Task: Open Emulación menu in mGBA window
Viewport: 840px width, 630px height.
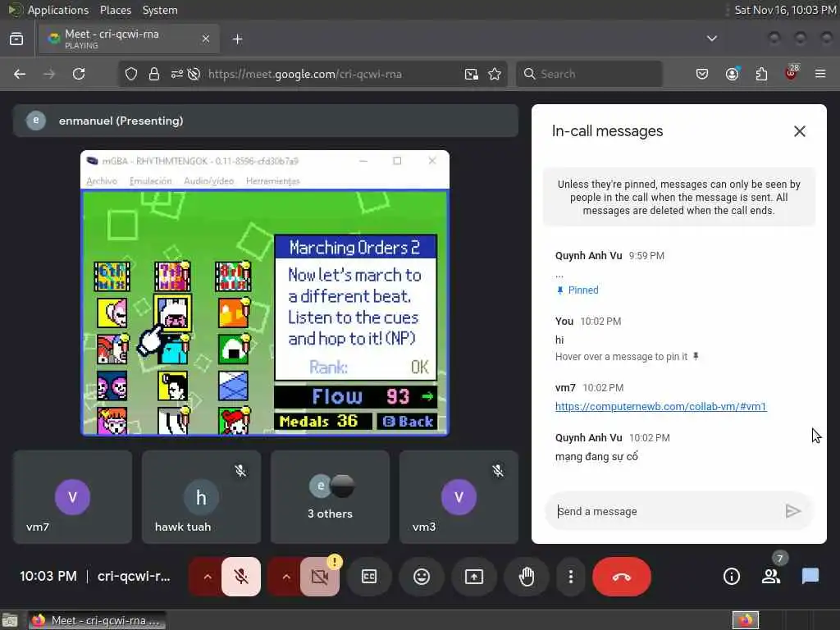Action: coord(151,181)
